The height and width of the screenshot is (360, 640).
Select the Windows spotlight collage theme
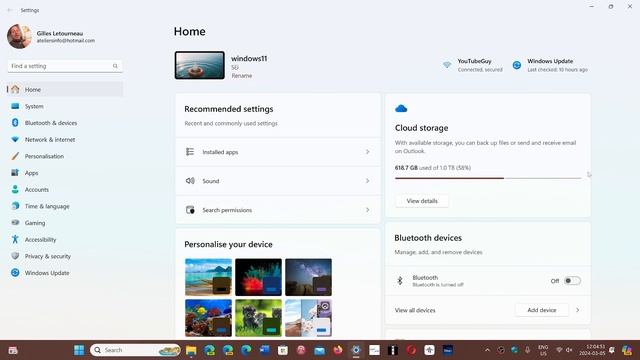click(x=308, y=318)
